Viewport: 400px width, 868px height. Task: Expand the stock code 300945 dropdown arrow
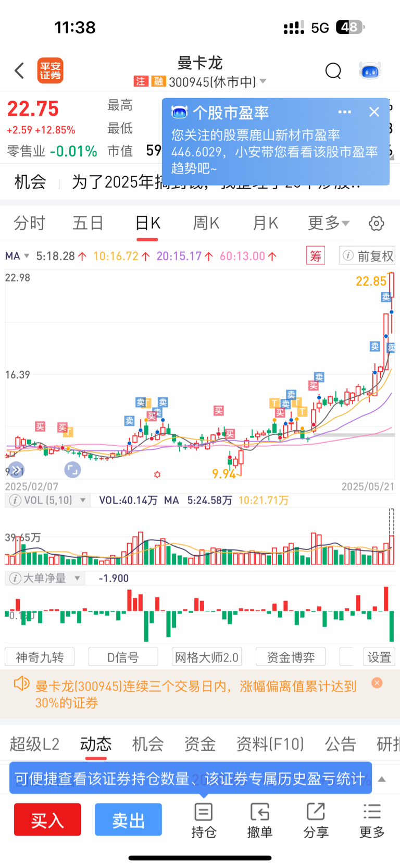click(263, 81)
